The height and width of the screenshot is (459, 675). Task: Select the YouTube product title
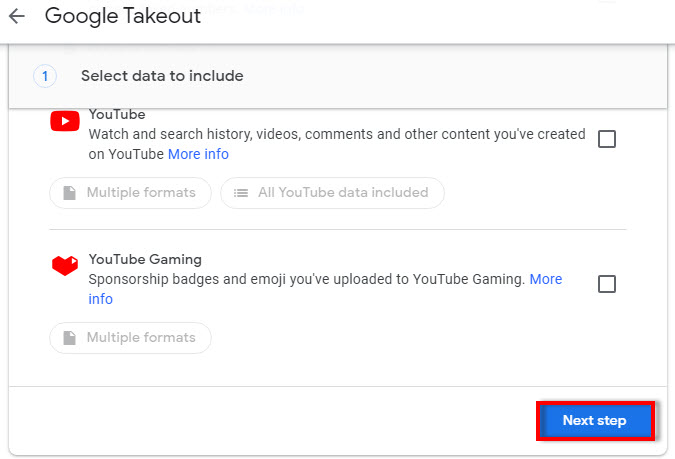coord(117,115)
